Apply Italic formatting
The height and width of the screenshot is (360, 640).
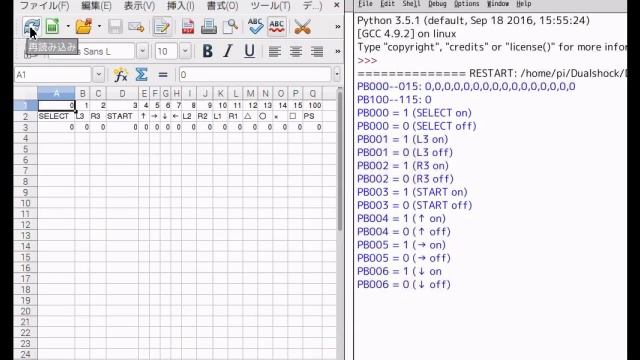pyautogui.click(x=228, y=51)
